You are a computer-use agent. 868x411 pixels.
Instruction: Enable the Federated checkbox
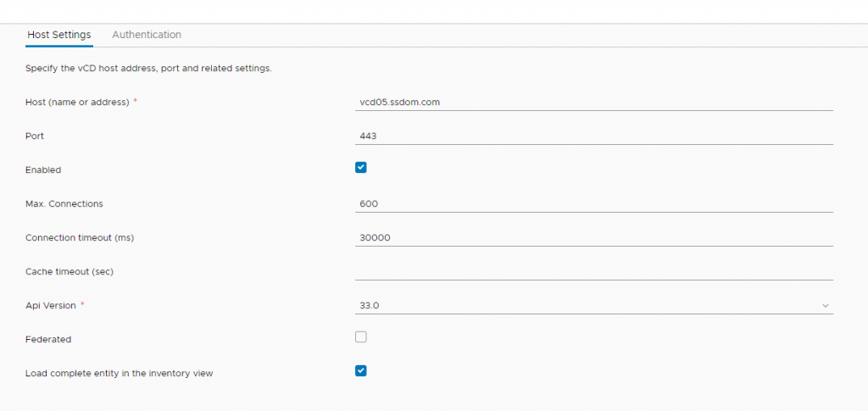[x=361, y=337]
